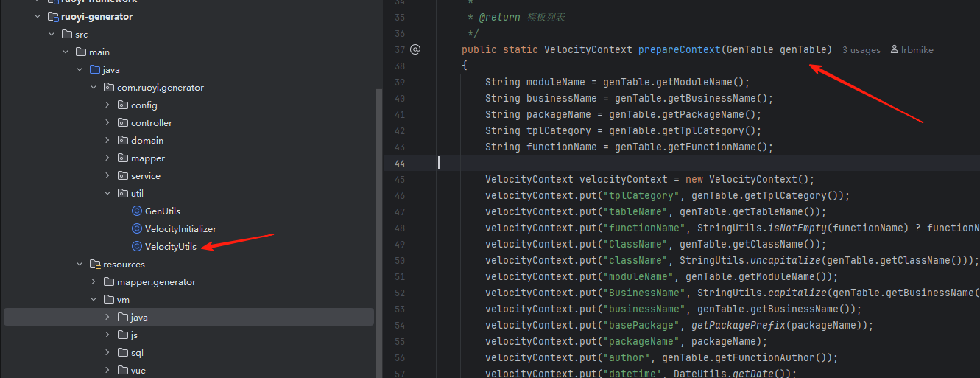980x378 pixels.
Task: Select the ruoyi-generator module folder icon
Action: point(52,16)
